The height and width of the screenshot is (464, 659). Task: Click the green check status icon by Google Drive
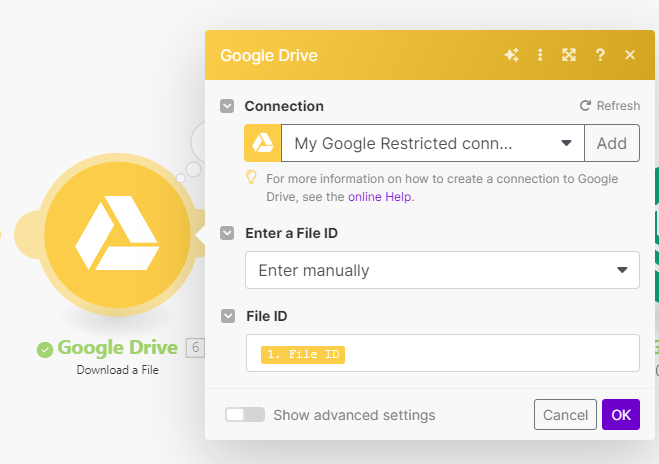click(x=45, y=349)
